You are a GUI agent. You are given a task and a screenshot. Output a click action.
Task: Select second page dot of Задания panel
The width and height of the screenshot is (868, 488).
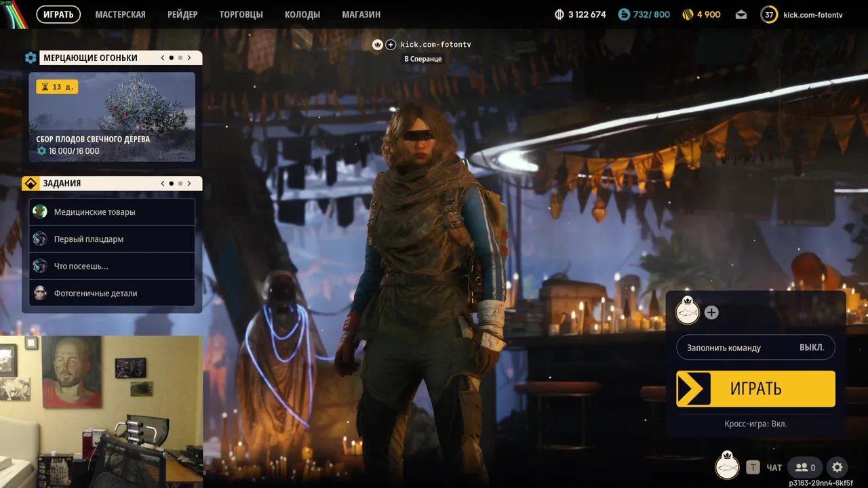(180, 184)
